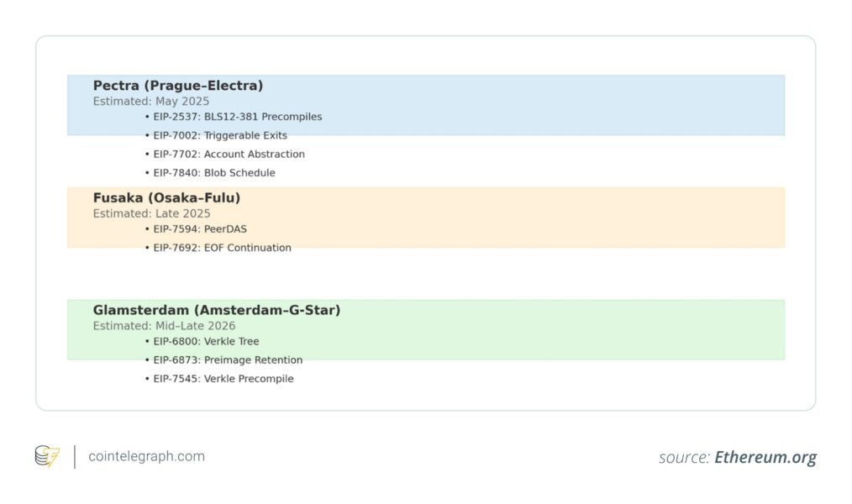Viewport: 852px width, 504px height.
Task: Click the Estimated: Mid–Late 2026 label
Action: coord(165,326)
